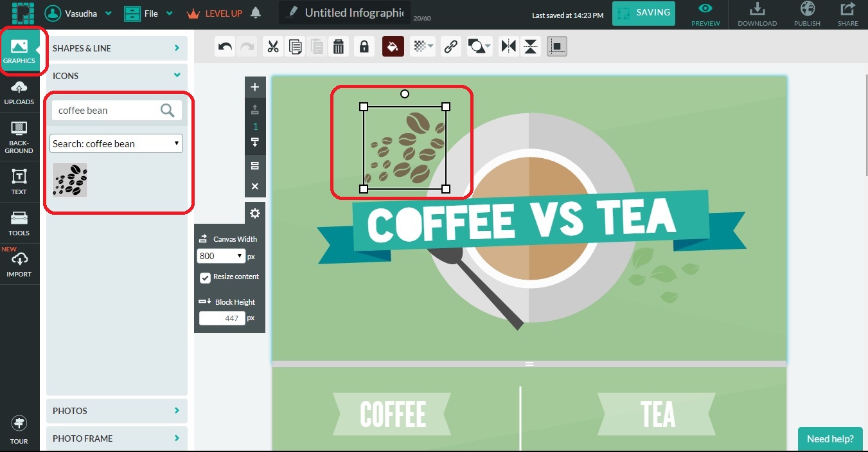This screenshot has height=452, width=868.
Task: Open the Import option
Action: (19, 264)
